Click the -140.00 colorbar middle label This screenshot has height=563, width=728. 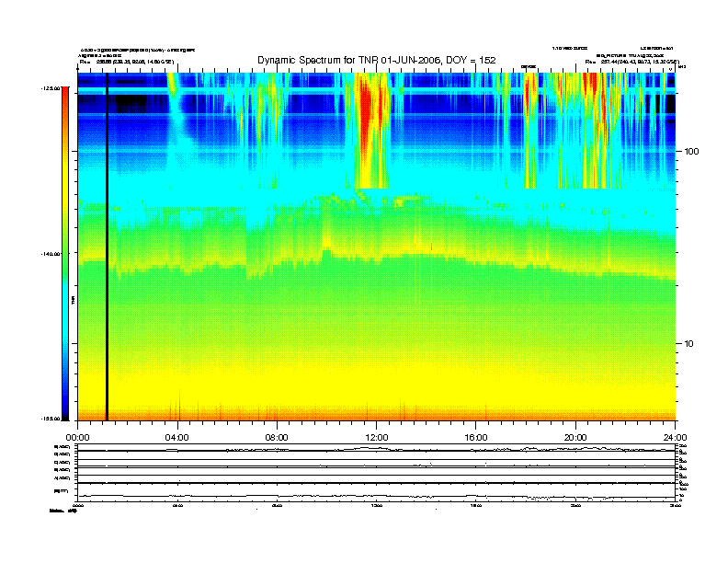point(51,254)
